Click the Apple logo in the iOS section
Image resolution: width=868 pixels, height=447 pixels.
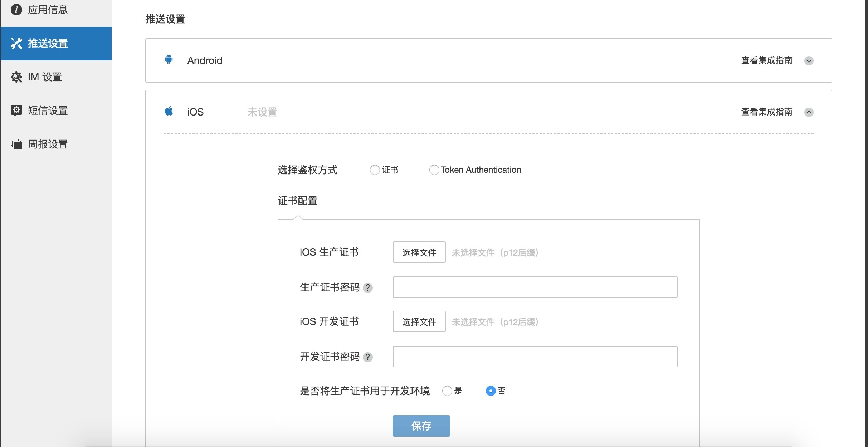(169, 111)
